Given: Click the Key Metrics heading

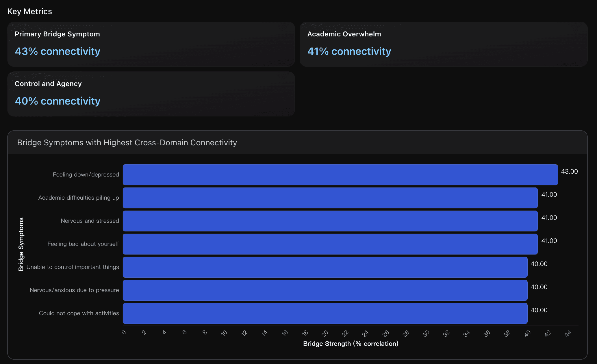Looking at the screenshot, I should coord(30,12).
